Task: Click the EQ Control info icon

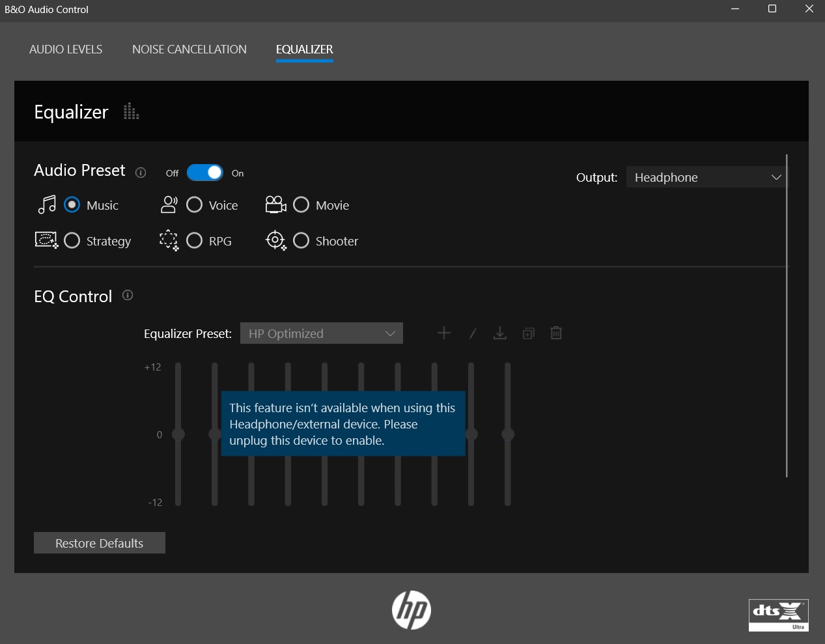Action: [x=127, y=296]
